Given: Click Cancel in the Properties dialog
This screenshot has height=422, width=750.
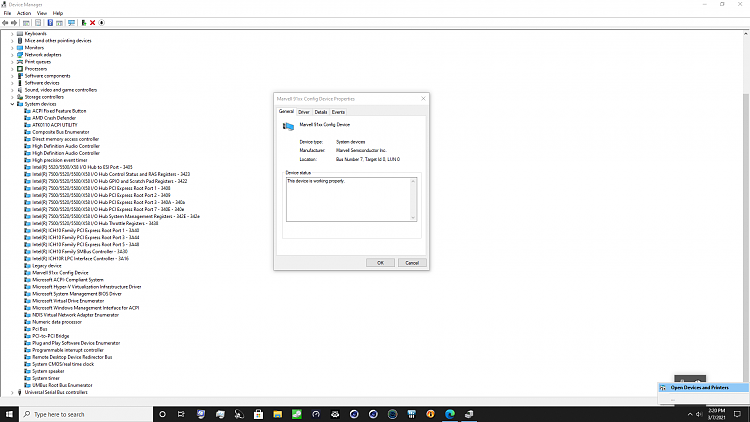Looking at the screenshot, I should 412,263.
